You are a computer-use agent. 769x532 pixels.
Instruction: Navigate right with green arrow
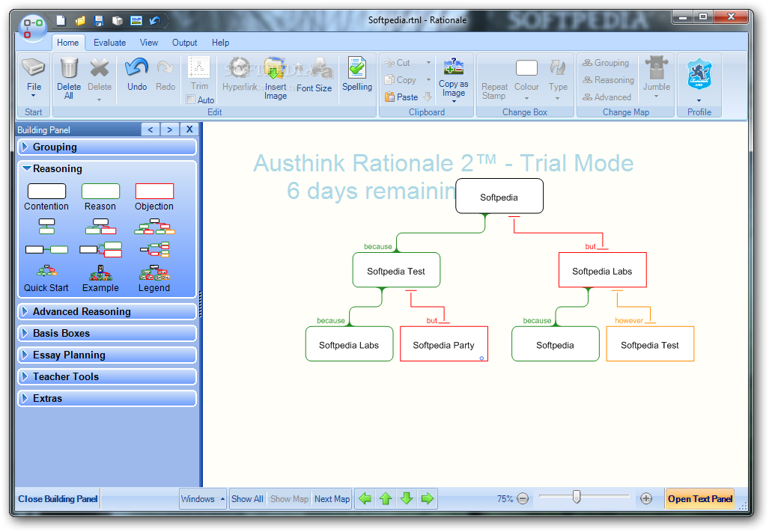click(428, 498)
